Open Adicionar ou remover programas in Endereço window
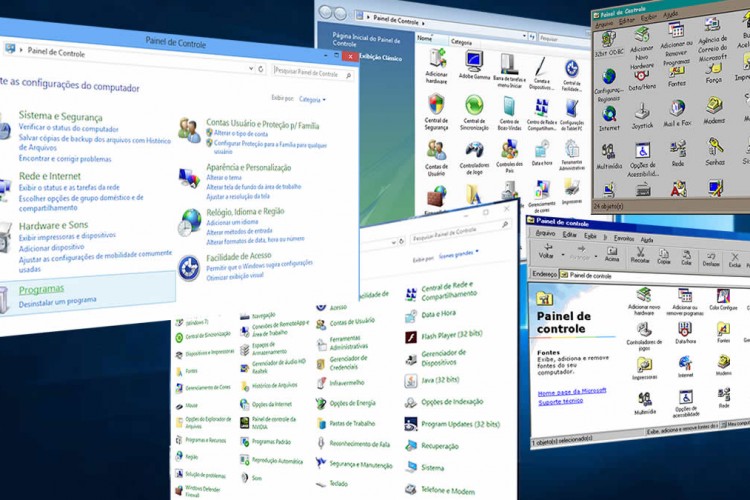 pos(684,302)
